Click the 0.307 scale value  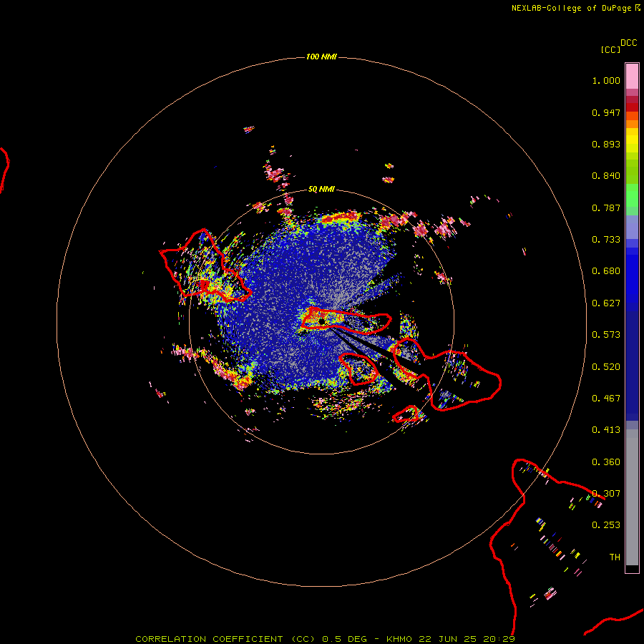pos(606,494)
